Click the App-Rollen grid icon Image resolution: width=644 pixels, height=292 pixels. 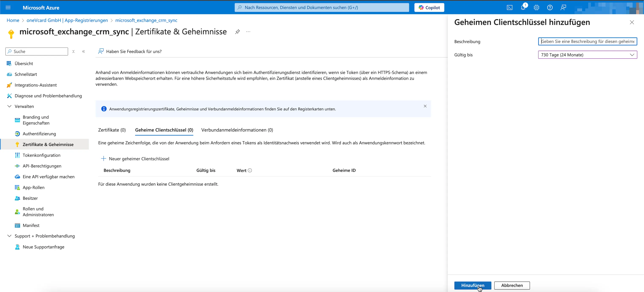point(17,187)
